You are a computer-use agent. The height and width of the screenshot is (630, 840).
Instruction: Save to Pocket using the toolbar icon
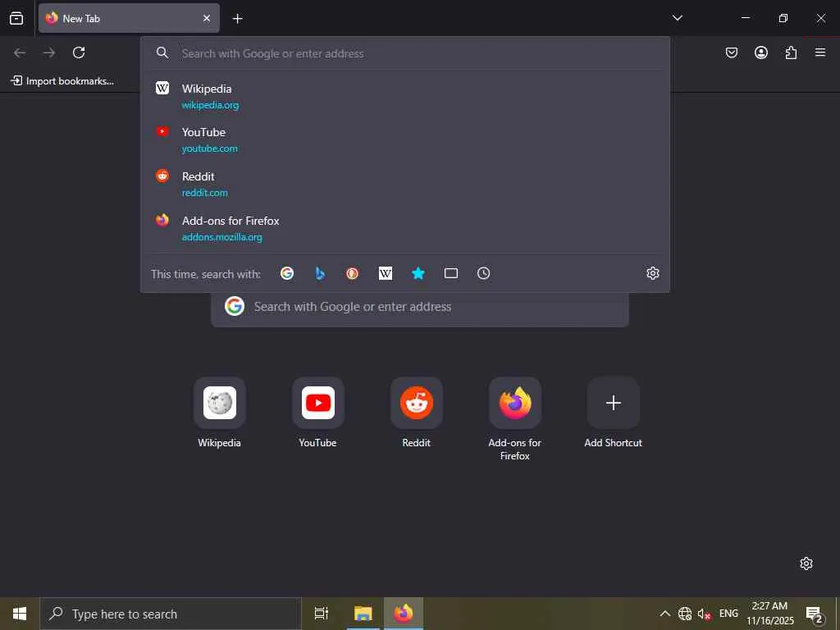pos(731,52)
